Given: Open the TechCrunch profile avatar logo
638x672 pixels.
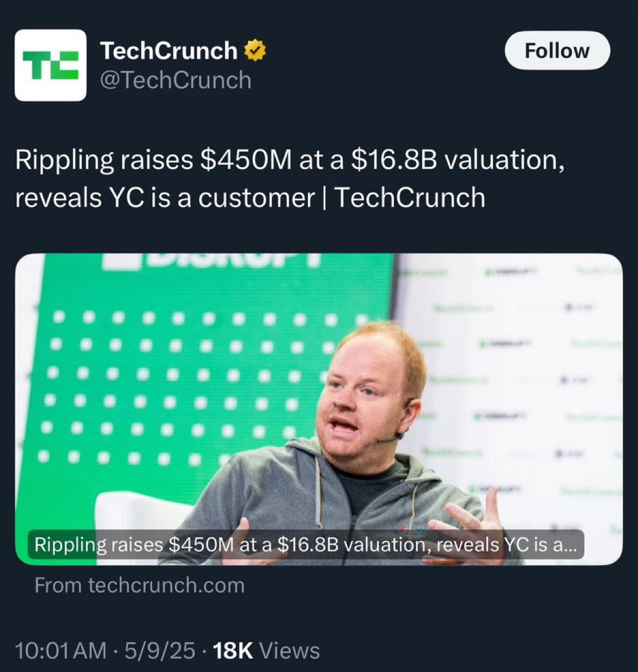Looking at the screenshot, I should pyautogui.click(x=50, y=66).
